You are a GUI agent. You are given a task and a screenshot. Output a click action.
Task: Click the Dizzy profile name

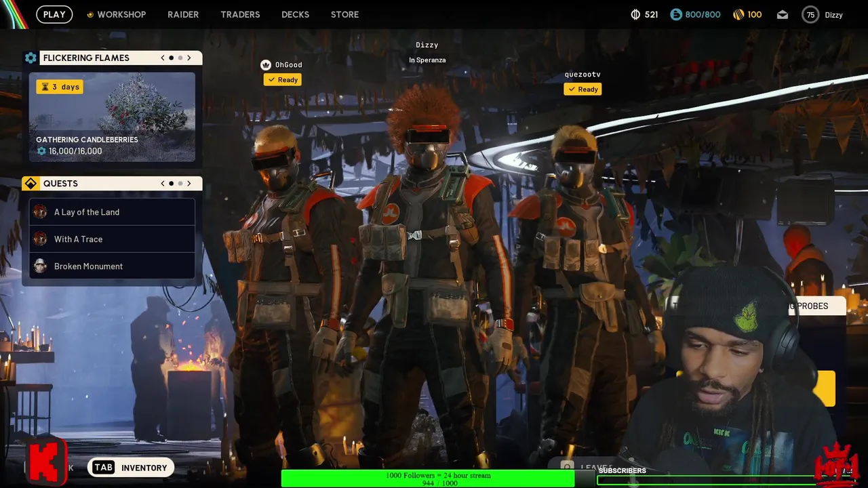point(833,15)
